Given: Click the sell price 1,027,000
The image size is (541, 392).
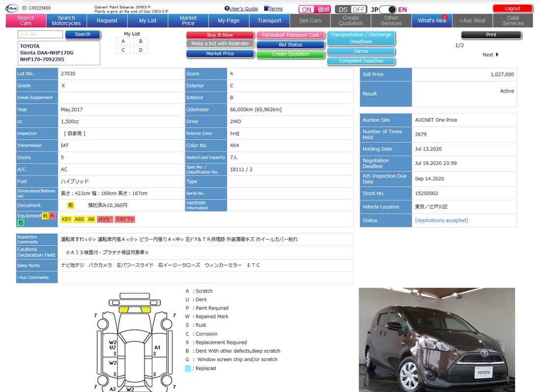Looking at the screenshot, I should (x=502, y=74).
